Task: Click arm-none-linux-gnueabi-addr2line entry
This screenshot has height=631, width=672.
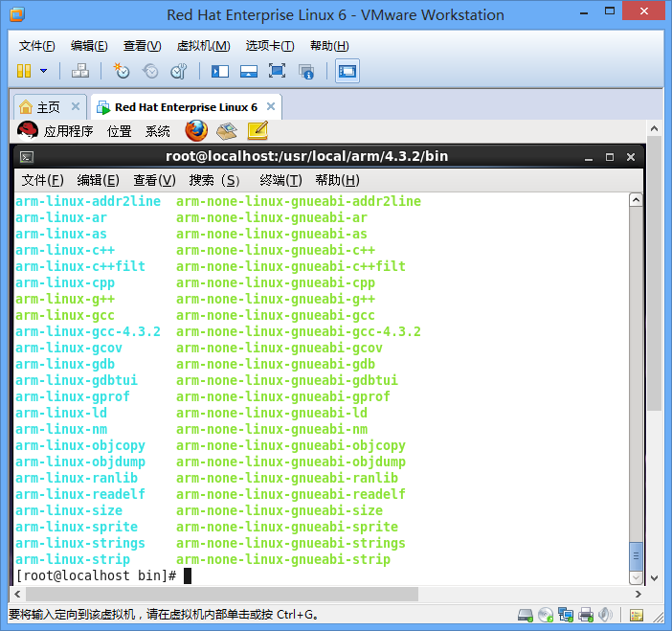Action: coord(299,201)
